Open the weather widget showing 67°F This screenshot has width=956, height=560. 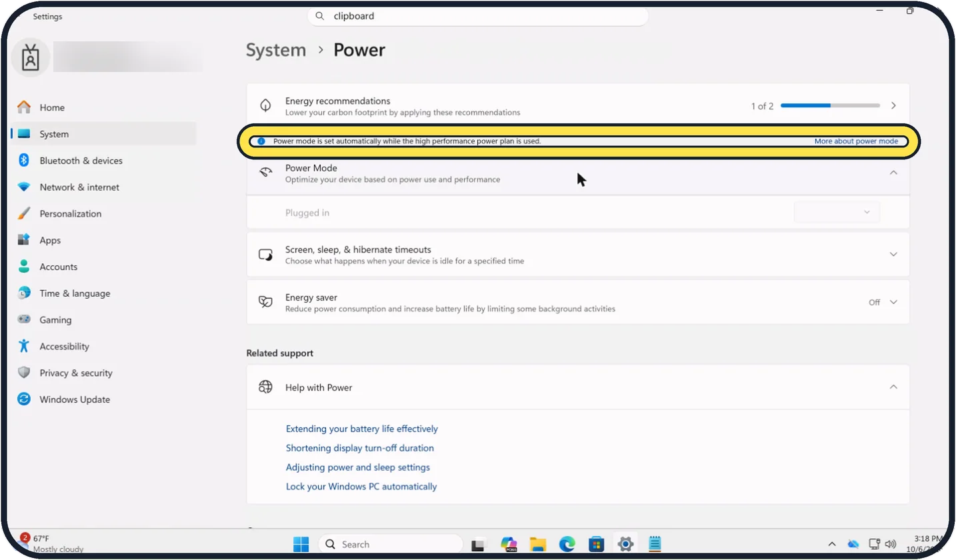[53, 543]
